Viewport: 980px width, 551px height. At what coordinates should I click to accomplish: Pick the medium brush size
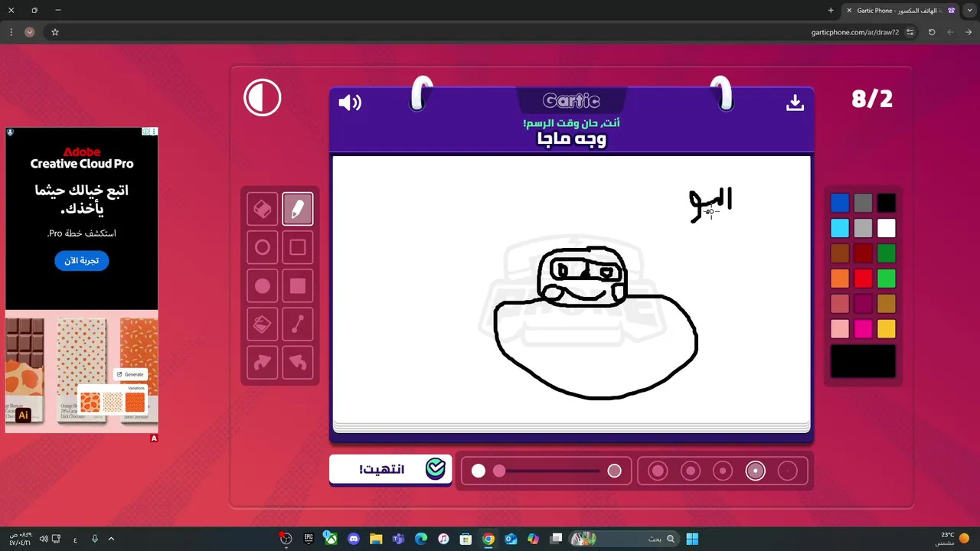pos(723,471)
